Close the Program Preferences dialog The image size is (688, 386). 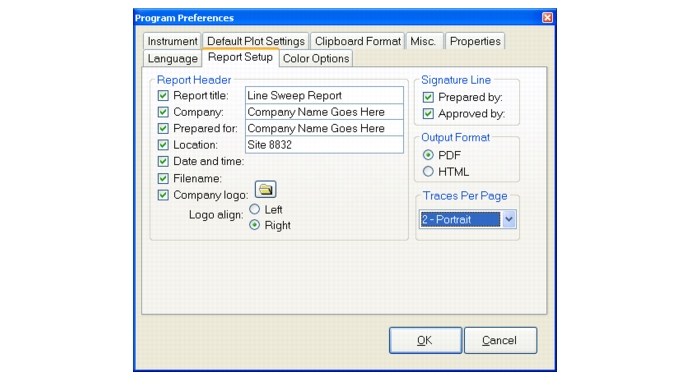click(547, 18)
